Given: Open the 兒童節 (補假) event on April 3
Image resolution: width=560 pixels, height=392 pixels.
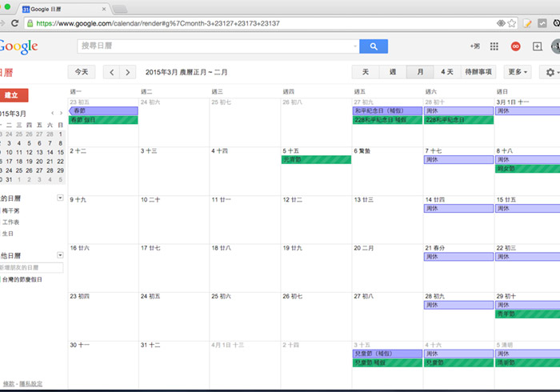Looking at the screenshot, I should (387, 354).
